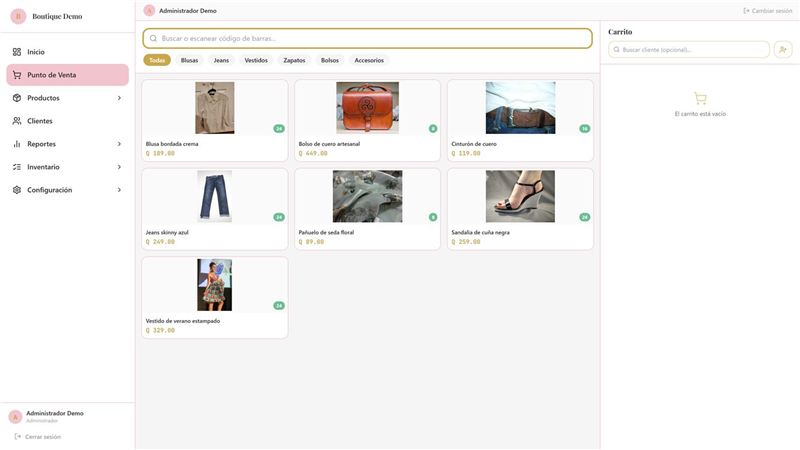
Task: Click the Productos box icon
Action: 17,98
